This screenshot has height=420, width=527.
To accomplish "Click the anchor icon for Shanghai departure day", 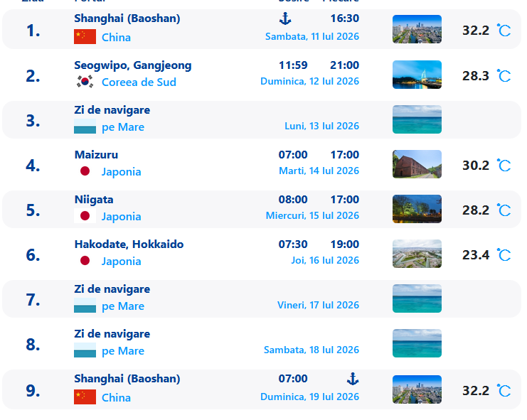I will click(285, 18).
